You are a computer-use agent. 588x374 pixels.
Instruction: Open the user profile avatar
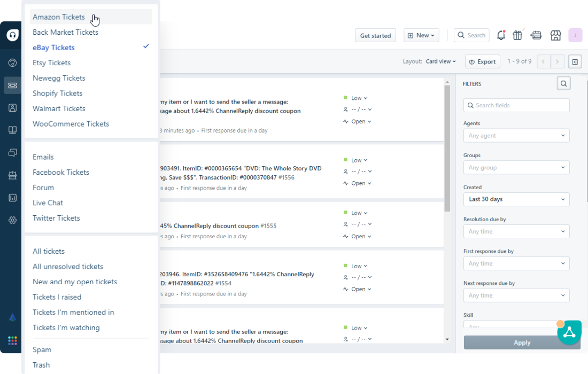tap(575, 35)
